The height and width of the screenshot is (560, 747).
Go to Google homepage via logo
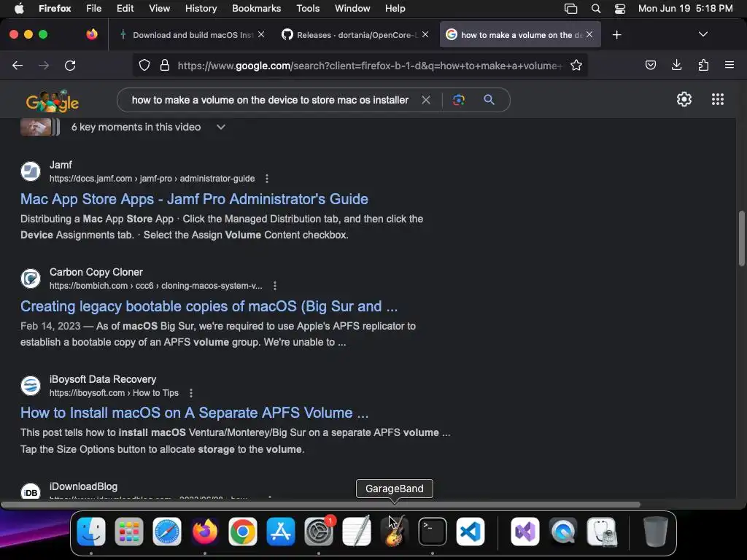(53, 101)
